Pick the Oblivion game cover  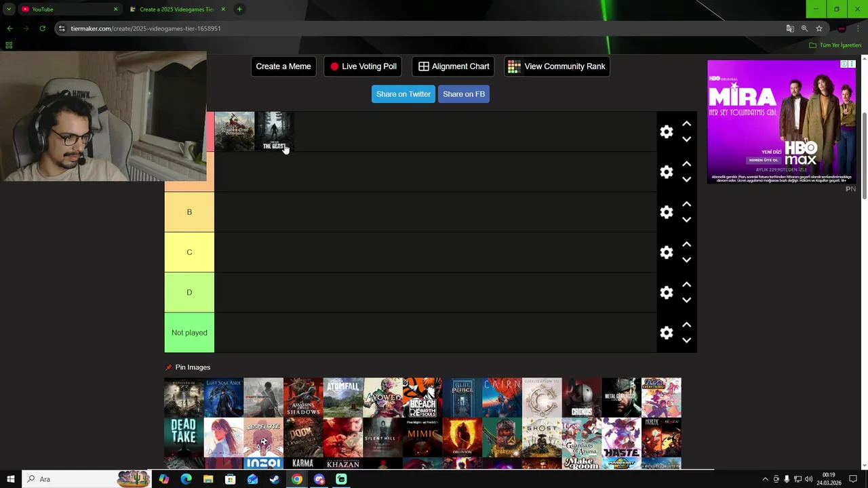tap(462, 437)
